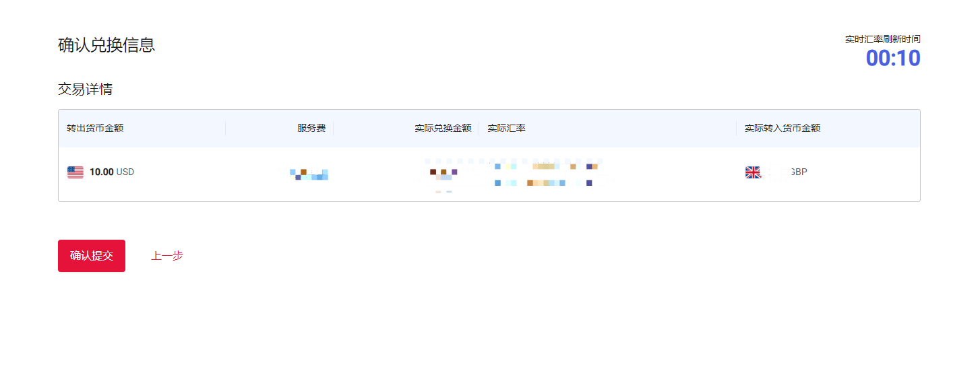Select the 实际转入货币金额 column header
Image resolution: width=980 pixels, height=371 pixels.
click(782, 128)
